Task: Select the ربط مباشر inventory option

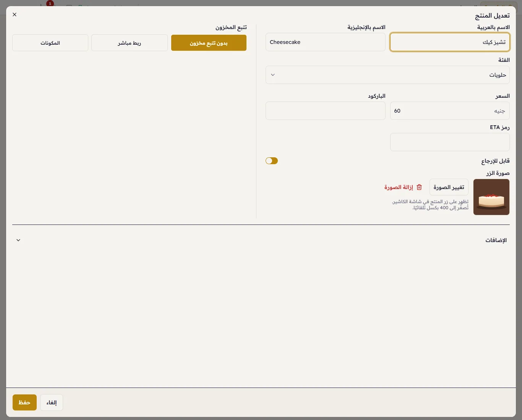Action: pos(130,43)
